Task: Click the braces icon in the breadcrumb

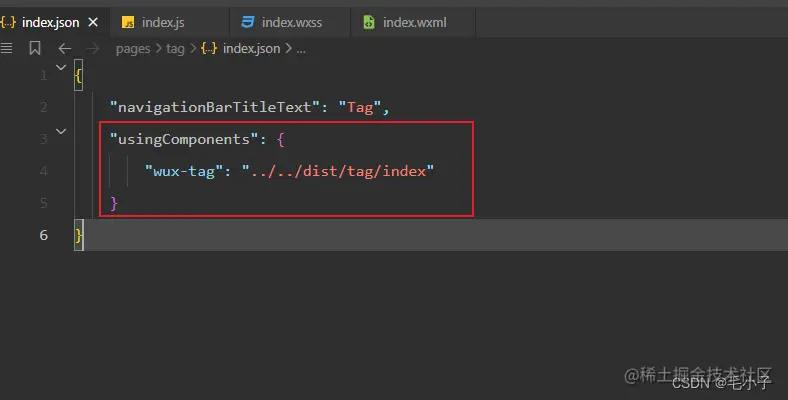Action: tap(209, 49)
